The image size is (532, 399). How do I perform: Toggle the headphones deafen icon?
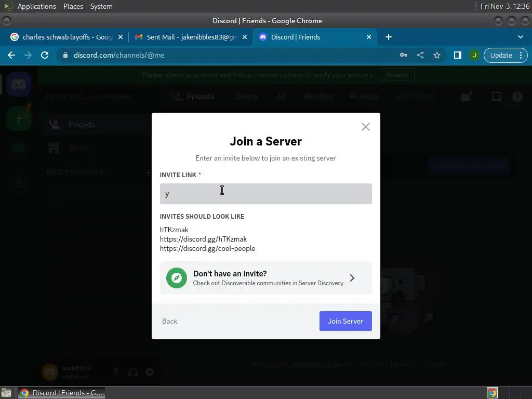[x=133, y=372]
